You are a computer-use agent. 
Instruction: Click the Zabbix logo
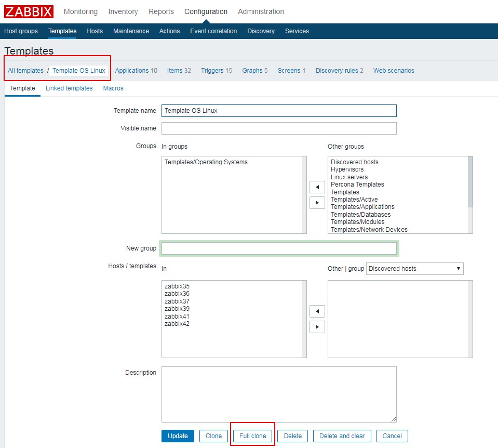pos(29,11)
